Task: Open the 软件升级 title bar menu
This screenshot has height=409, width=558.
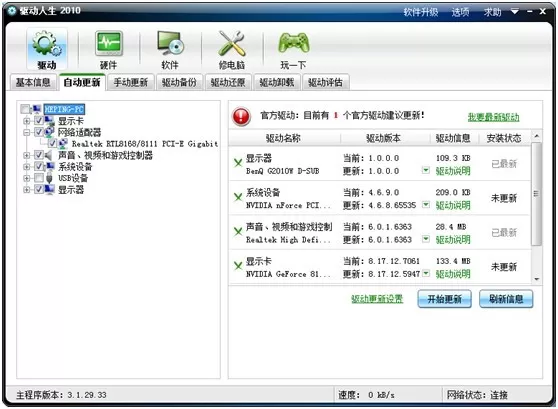Action: coord(421,12)
